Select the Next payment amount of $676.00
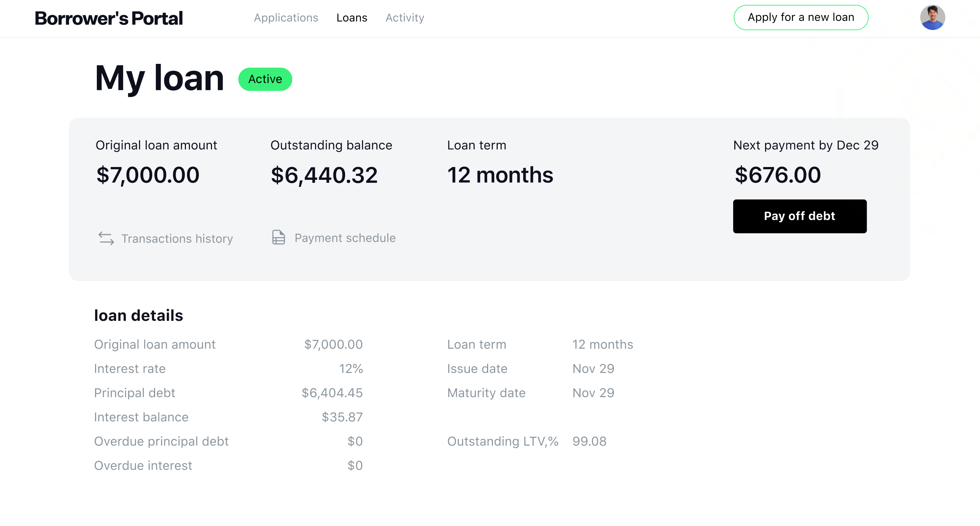This screenshot has width=980, height=526. 778,175
